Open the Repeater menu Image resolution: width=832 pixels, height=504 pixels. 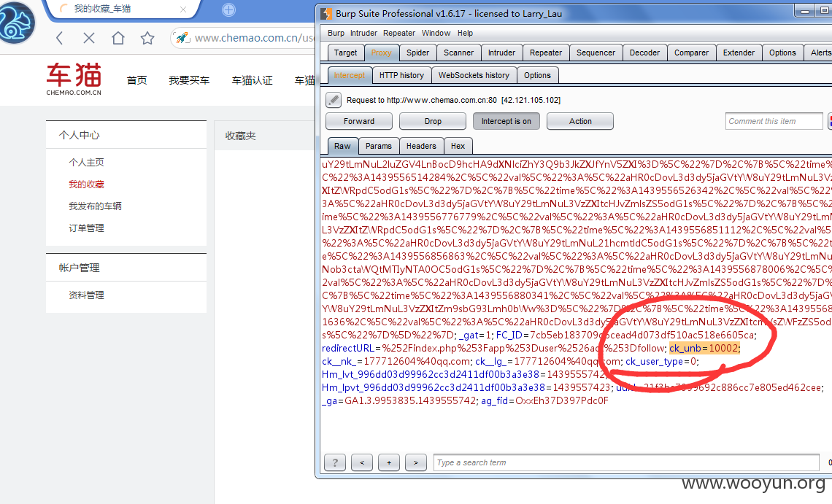point(399,33)
